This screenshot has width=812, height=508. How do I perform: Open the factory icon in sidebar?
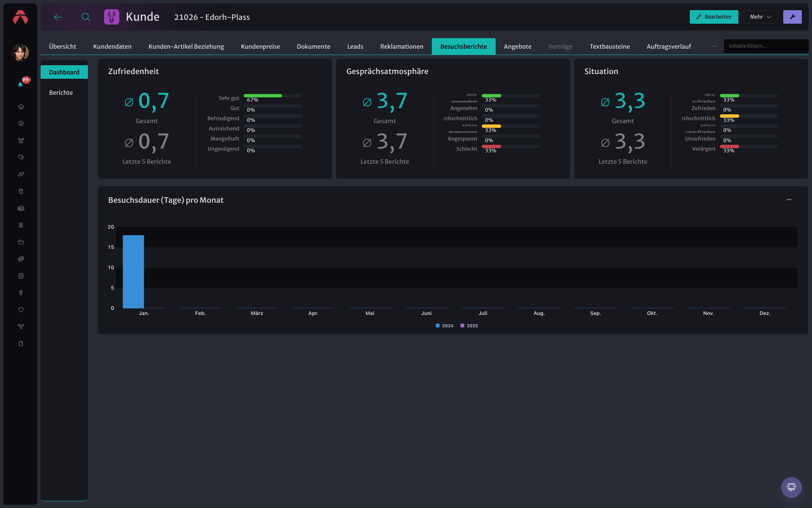tap(21, 242)
